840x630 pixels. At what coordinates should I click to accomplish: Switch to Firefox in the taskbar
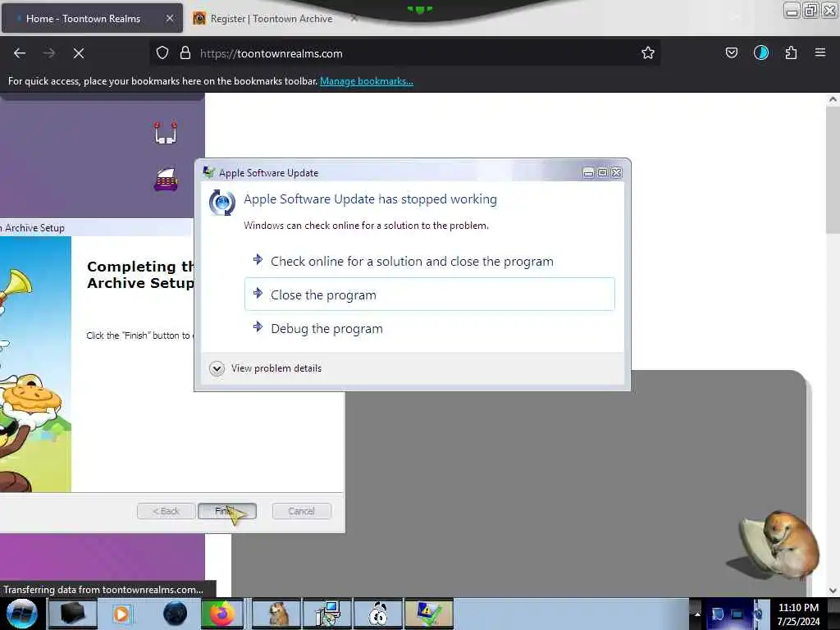[x=222, y=614]
